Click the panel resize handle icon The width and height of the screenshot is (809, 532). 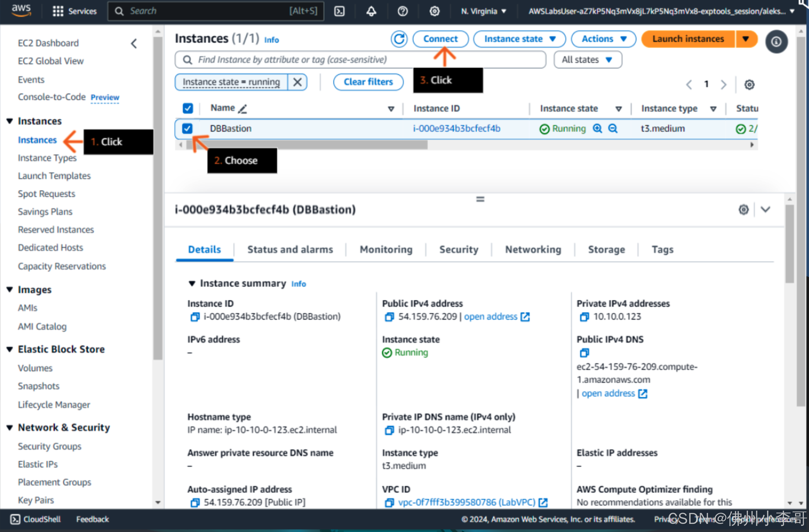coord(480,199)
